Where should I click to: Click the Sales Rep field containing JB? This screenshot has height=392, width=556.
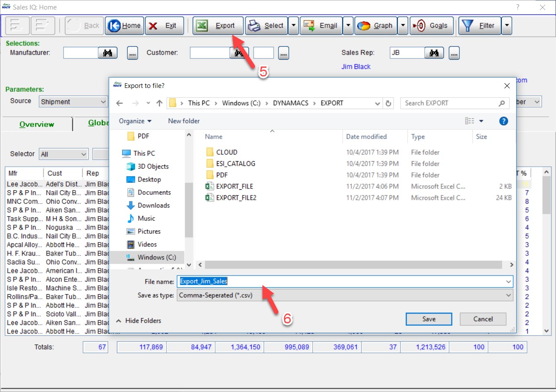tap(407, 53)
